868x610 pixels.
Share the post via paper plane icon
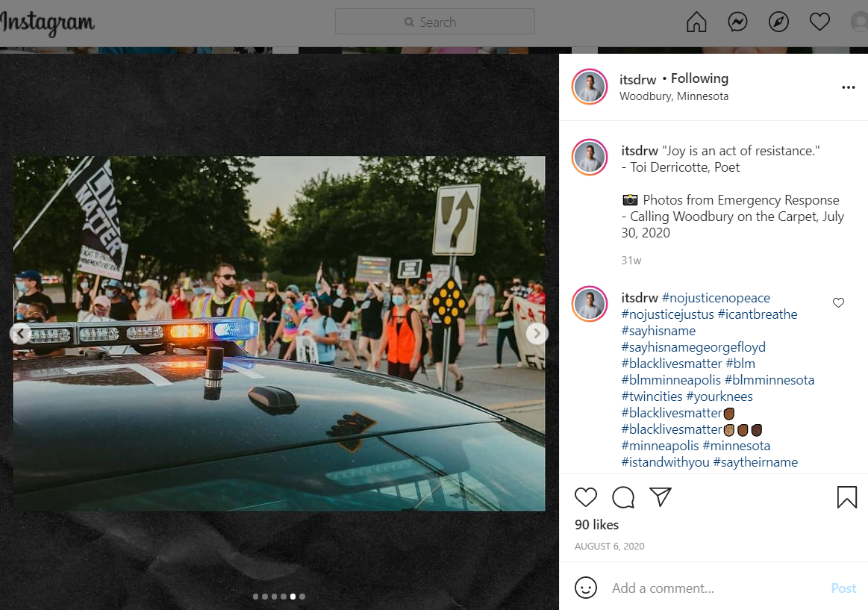click(661, 497)
